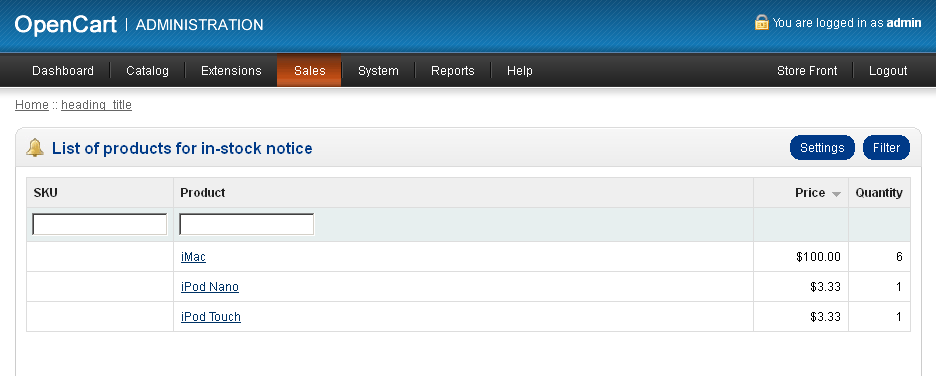Click the SKU column header
The image size is (936, 376).
45,193
